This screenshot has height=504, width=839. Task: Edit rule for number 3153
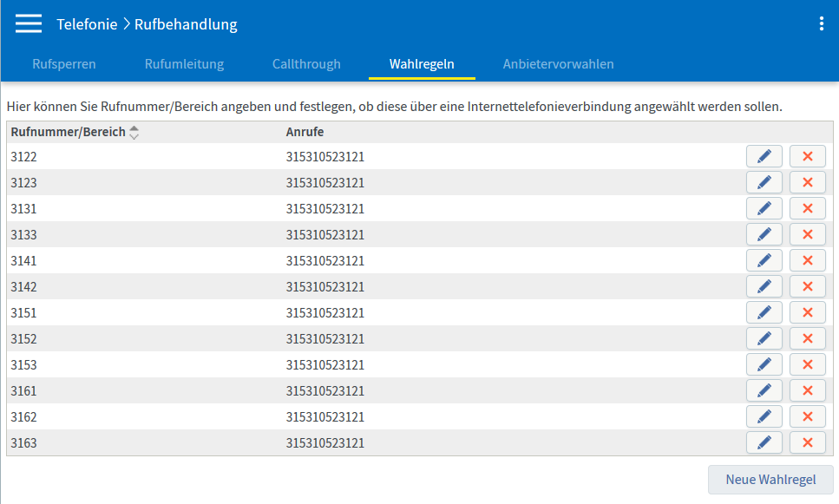point(764,364)
